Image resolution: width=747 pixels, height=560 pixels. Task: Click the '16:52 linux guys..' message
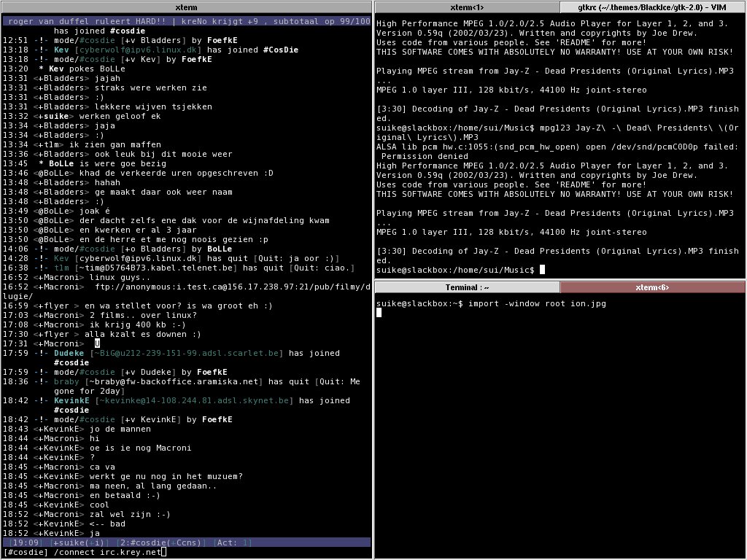tap(120, 277)
